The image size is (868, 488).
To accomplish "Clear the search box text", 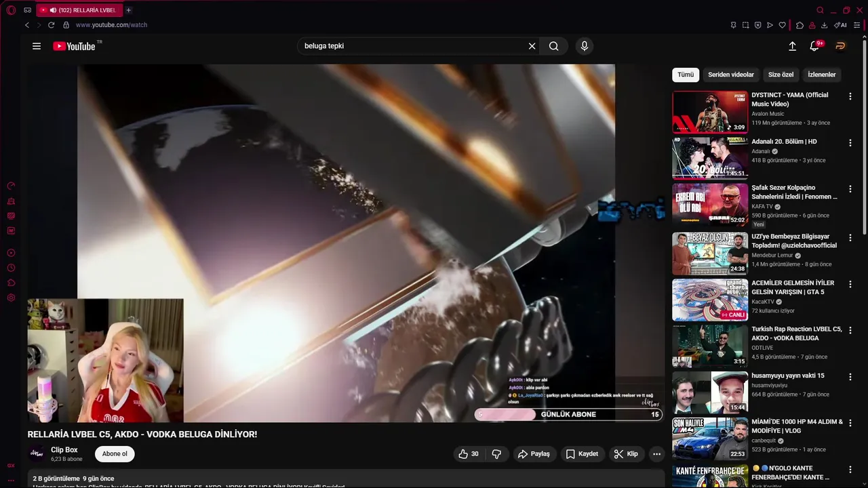I will (x=532, y=46).
